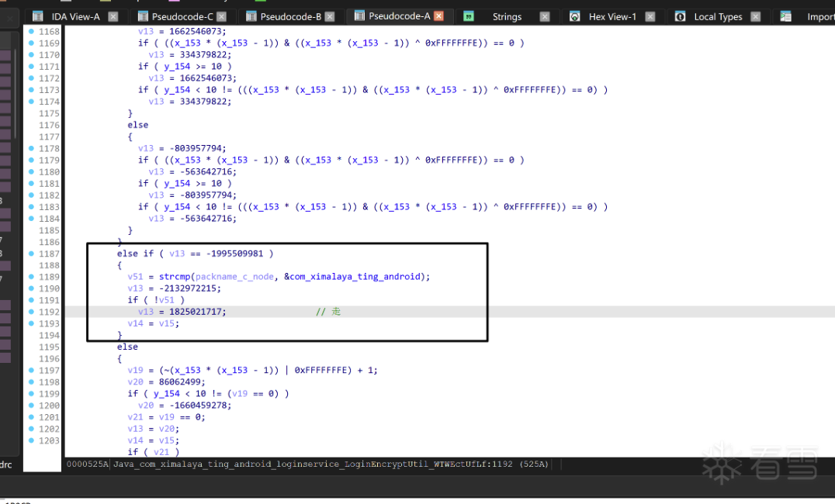Click the Imports tab icon
835x504 pixels.
[785, 16]
